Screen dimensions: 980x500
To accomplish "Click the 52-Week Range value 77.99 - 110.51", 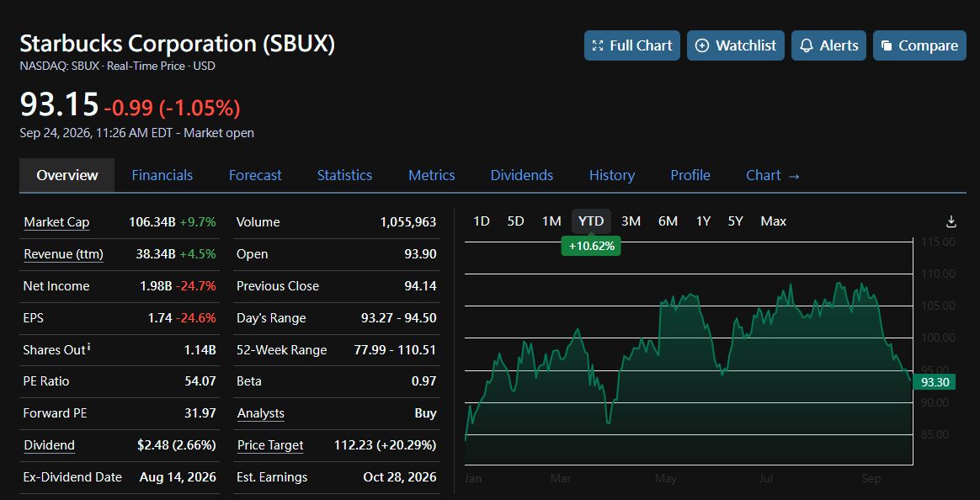I will click(x=395, y=349).
